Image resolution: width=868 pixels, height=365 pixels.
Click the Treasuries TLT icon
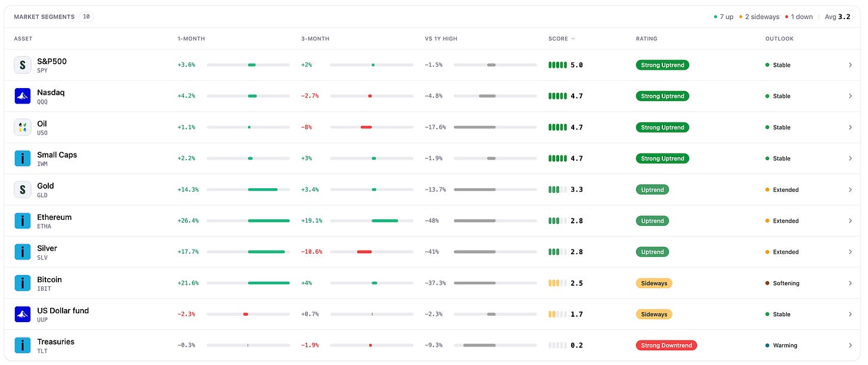pos(23,345)
